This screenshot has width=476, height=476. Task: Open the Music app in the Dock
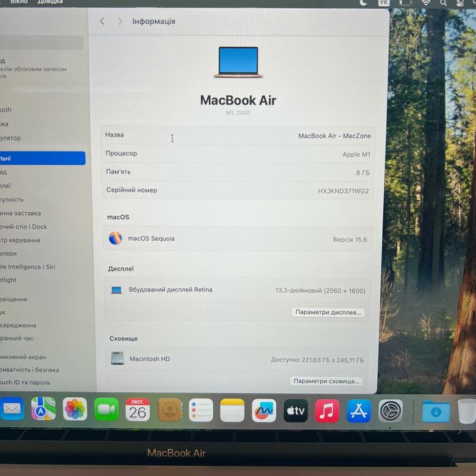(x=327, y=411)
